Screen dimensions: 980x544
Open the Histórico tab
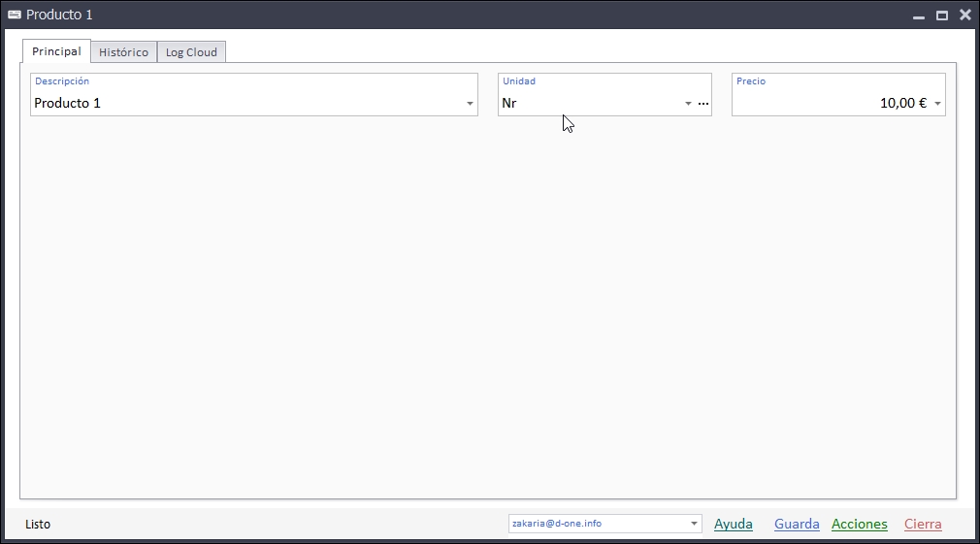123,52
